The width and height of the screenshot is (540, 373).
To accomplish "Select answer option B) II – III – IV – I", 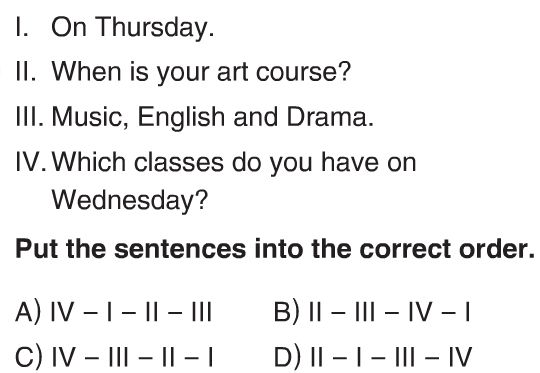I will 372,312.
